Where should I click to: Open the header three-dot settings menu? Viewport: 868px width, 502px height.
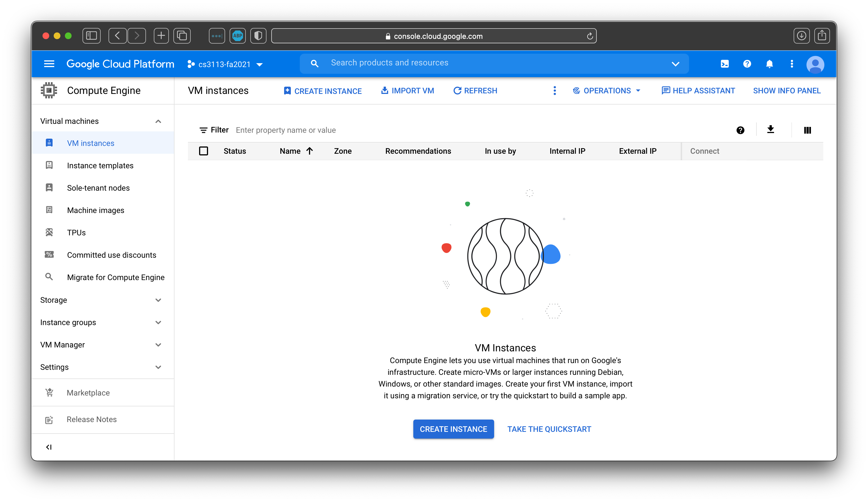coord(792,64)
